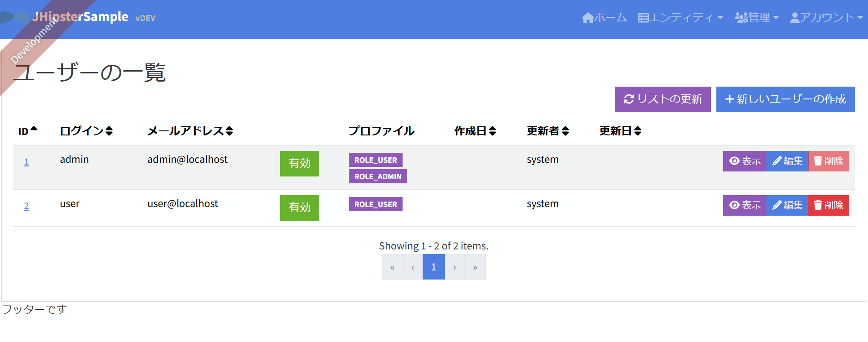868x342 pixels.
Task: Go to previous page with ‹ button
Action: pyautogui.click(x=413, y=267)
